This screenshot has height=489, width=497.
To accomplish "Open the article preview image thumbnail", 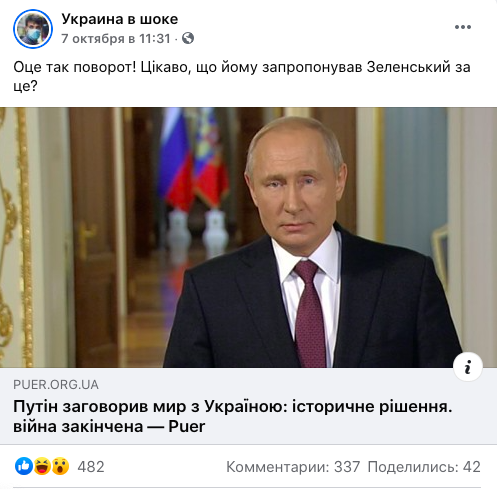I will [248, 237].
